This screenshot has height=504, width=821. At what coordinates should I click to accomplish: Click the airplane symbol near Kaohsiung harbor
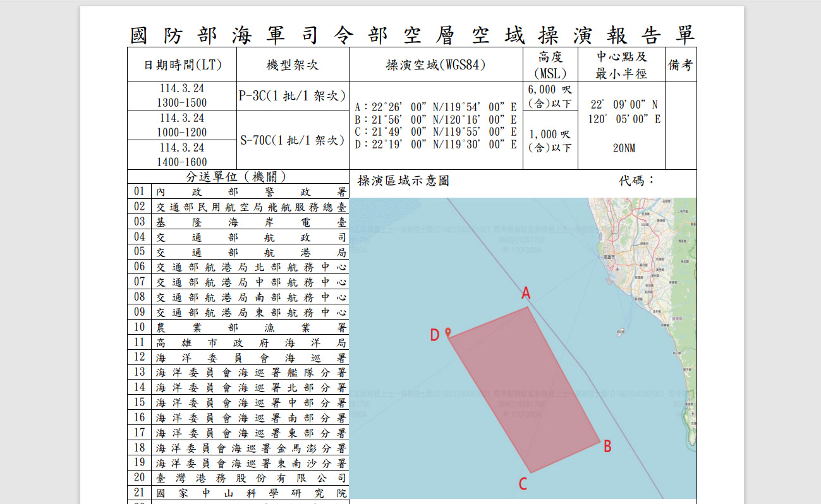tap(617, 269)
